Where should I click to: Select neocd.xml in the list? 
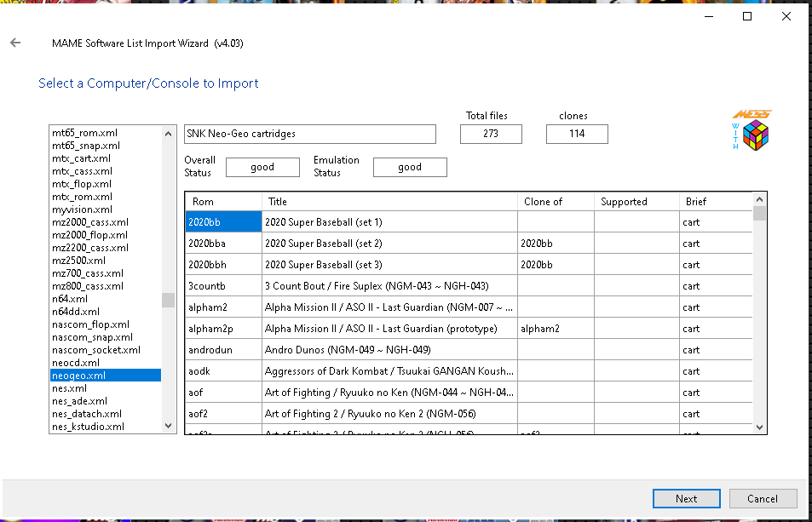point(106,363)
